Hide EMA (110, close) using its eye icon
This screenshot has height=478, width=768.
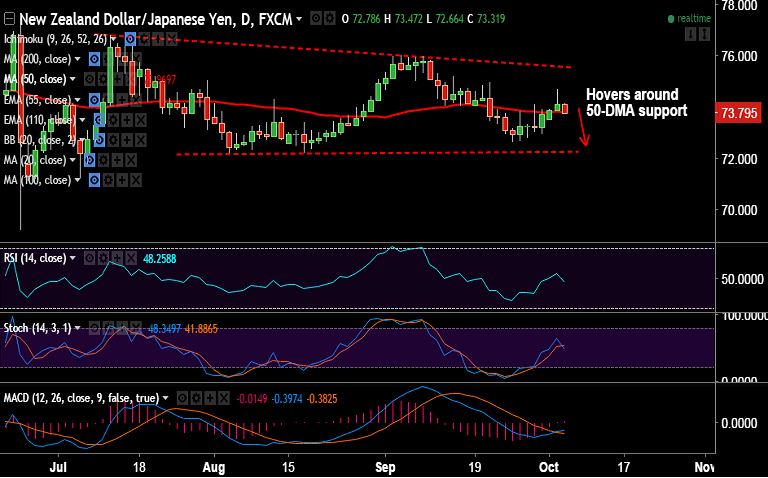(99, 120)
